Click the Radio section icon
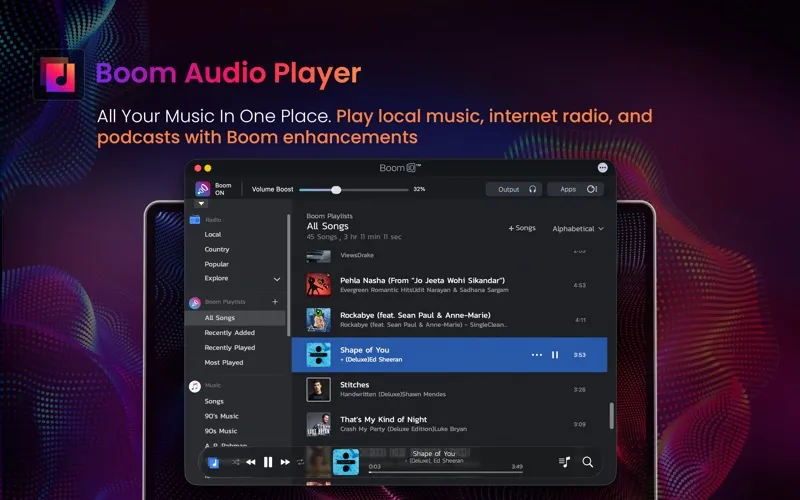Viewport: 800px width, 500px height. pos(195,220)
